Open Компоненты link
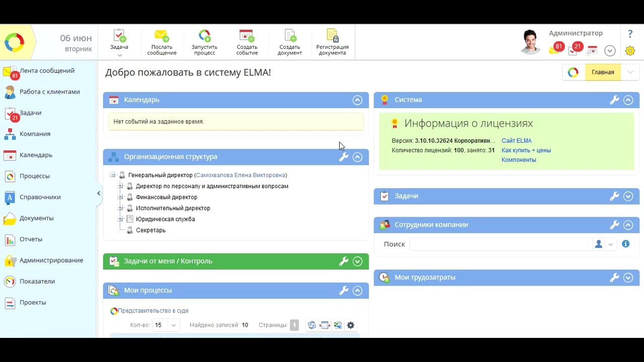 tap(519, 160)
